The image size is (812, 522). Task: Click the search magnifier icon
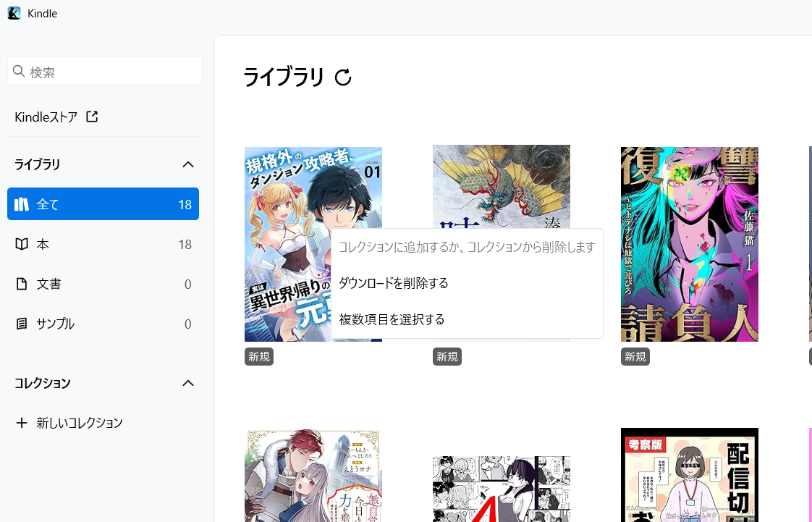pyautogui.click(x=19, y=71)
